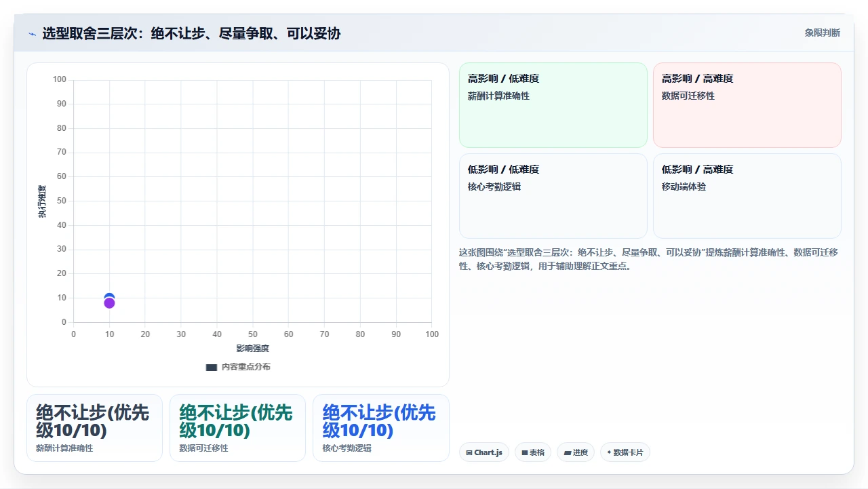Image resolution: width=868 pixels, height=489 pixels.
Task: Open the 高影响 / 高难度 quadrant card
Action: pos(747,105)
